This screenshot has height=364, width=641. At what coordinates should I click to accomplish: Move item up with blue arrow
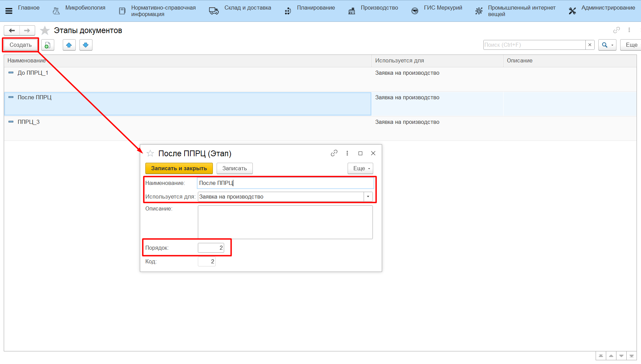point(69,45)
